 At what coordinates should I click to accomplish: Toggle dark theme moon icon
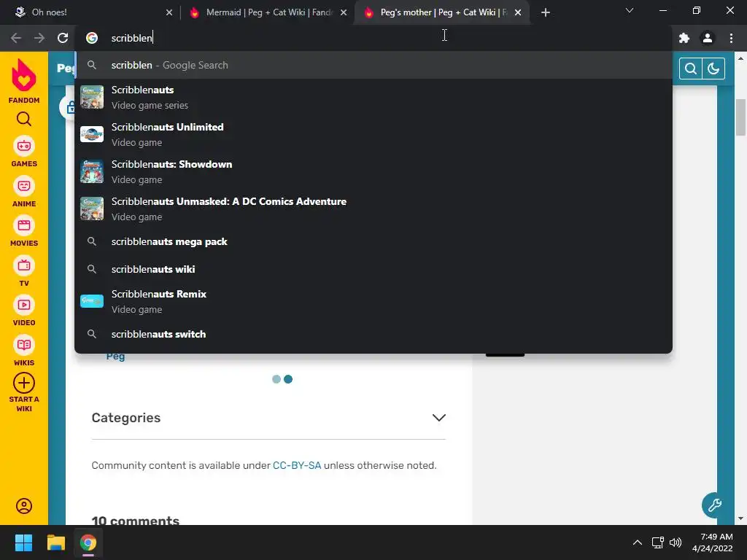pyautogui.click(x=713, y=69)
